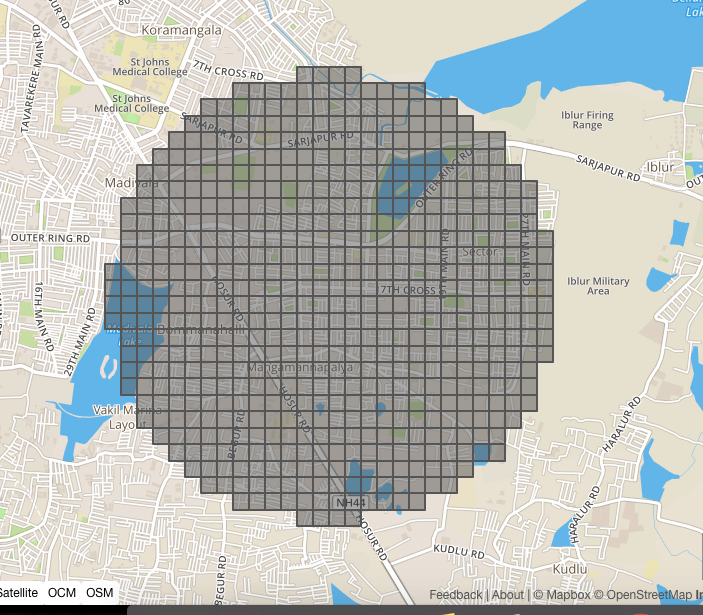The image size is (703, 615).
Task: Open the Mapbox attribution link
Action: coord(562,595)
